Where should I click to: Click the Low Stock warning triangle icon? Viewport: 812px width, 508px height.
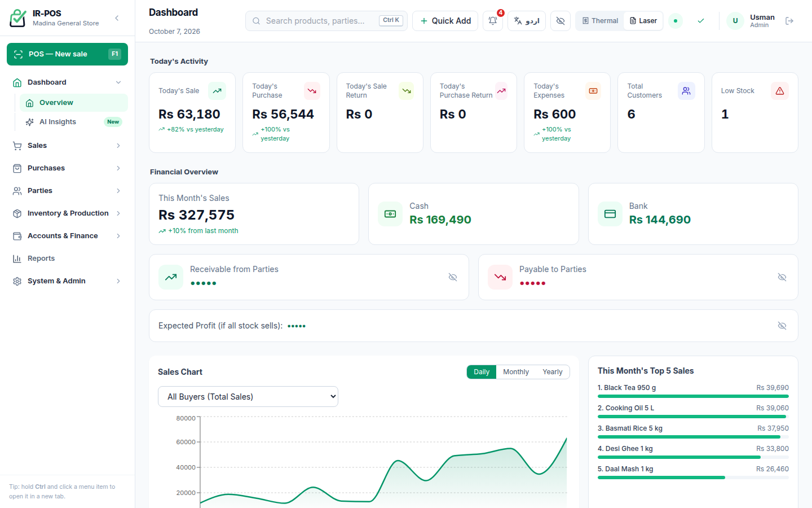coord(780,91)
